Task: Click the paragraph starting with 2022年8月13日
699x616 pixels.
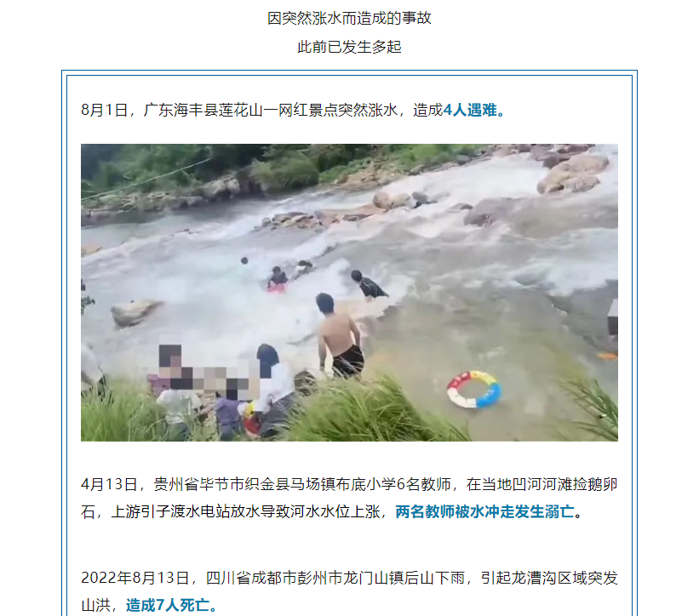Action: click(349, 591)
